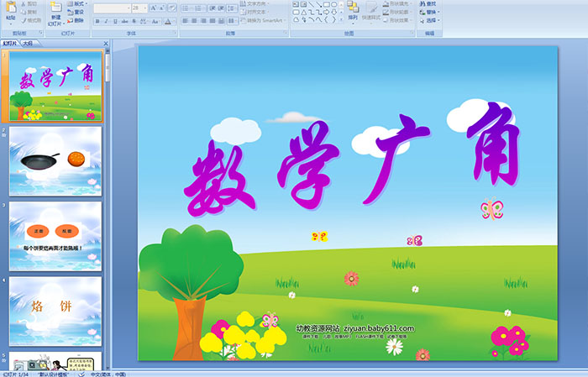Open the 快速样式 quick styles gallery
This screenshot has height=377, width=588.
(x=371, y=12)
